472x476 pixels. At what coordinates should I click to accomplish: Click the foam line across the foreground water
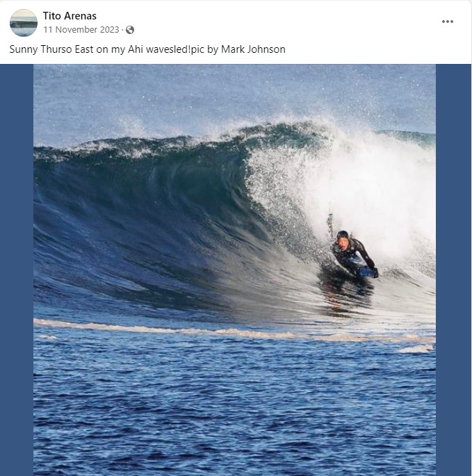pos(234,331)
